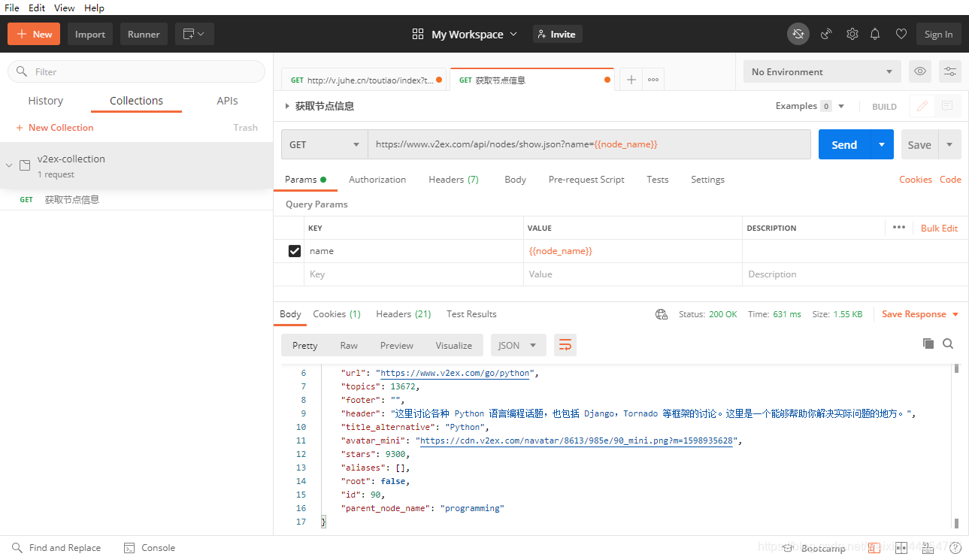Collapse the v2ex-collection chevron
The height and width of the screenshot is (560, 969).
click(9, 165)
